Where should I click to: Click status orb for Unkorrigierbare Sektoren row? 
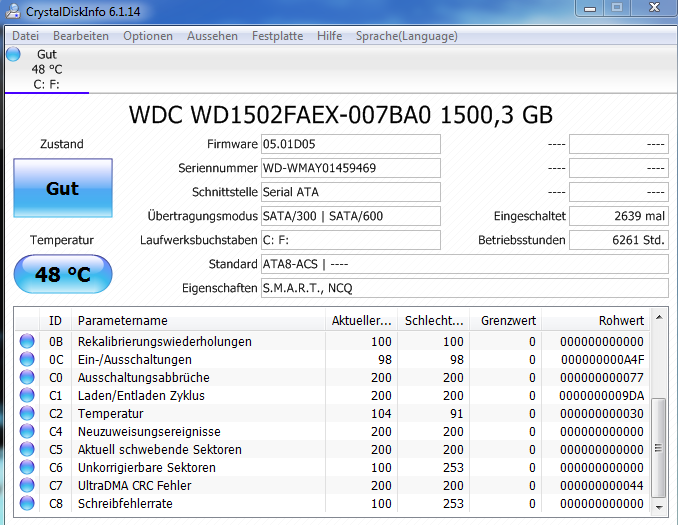[x=27, y=467]
